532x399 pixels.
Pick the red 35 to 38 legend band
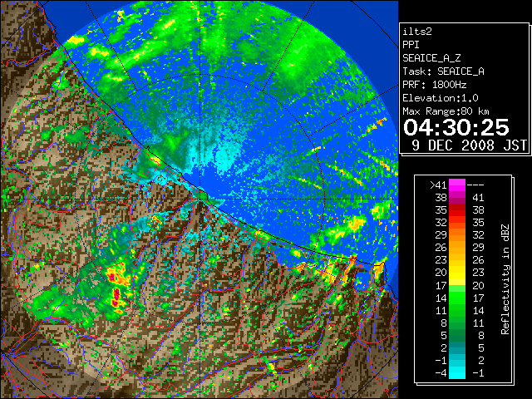(457, 210)
